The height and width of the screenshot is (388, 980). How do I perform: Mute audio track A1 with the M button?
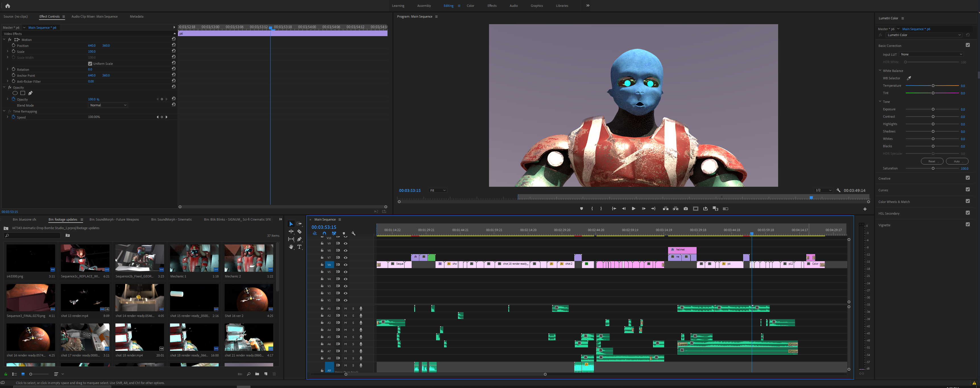(345, 308)
